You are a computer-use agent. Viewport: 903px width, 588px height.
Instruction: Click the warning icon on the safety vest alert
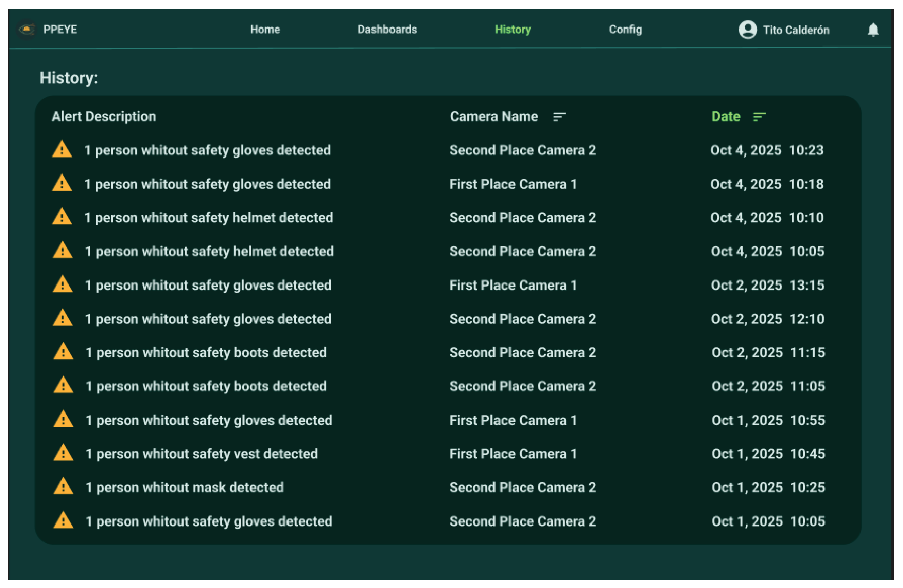pyautogui.click(x=63, y=454)
